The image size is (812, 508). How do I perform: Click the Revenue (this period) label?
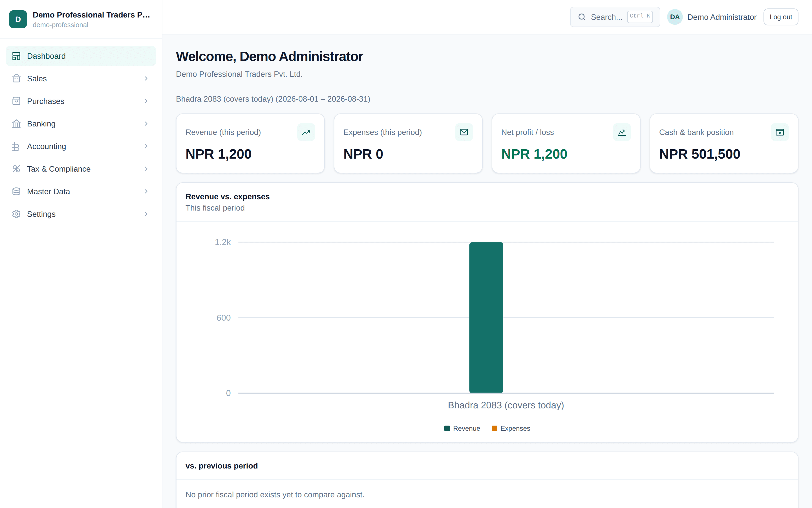click(x=223, y=132)
